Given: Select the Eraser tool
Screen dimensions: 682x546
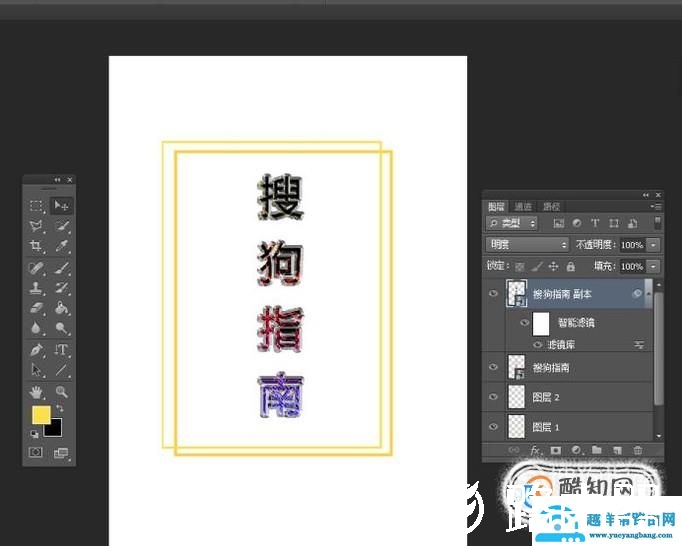Looking at the screenshot, I should 36,308.
